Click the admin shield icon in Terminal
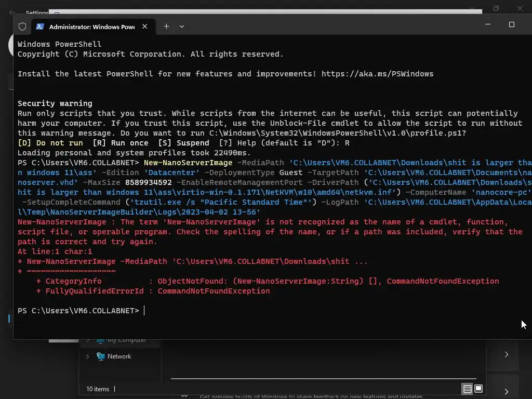532x399 pixels. point(22,26)
